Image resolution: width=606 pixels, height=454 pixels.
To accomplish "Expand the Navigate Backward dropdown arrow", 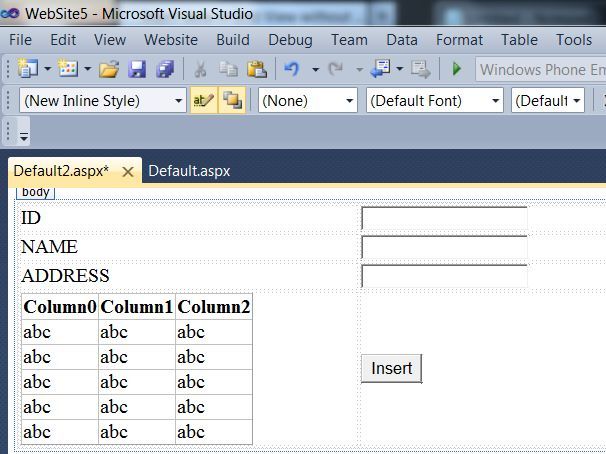I will (x=400, y=70).
